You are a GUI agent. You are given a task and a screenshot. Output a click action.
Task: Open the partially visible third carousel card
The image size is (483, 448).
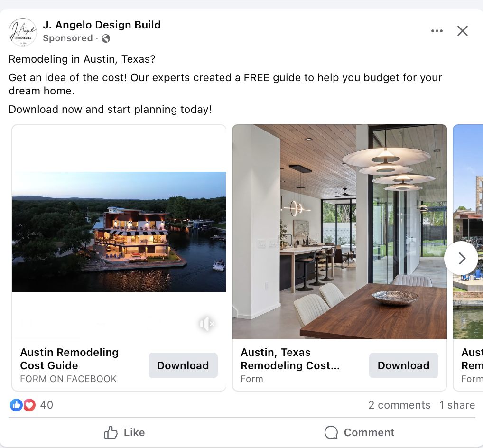point(468,258)
